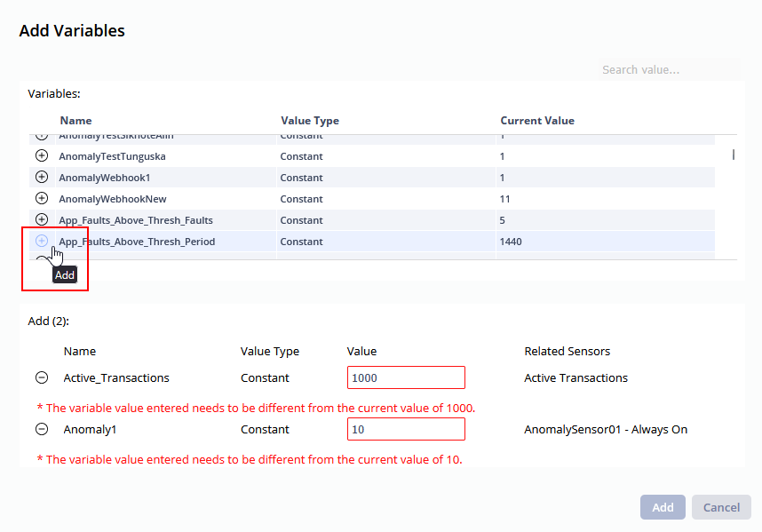
Task: Add App_Faults_Above_Thresh_Period variable
Action: click(x=41, y=241)
